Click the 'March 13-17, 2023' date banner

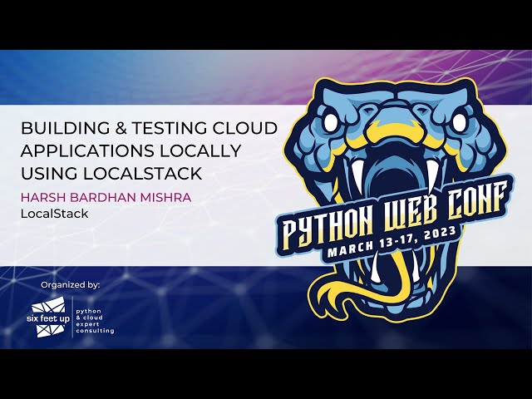392,242
